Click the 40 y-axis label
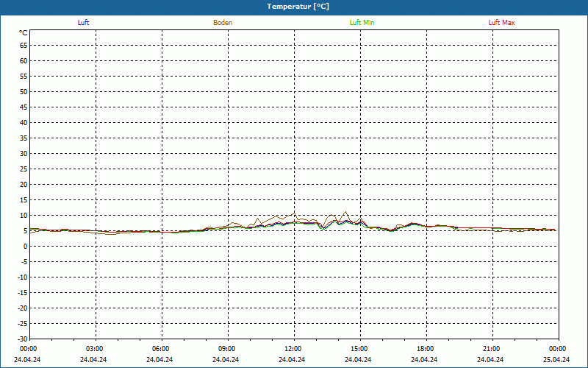 tap(24, 123)
